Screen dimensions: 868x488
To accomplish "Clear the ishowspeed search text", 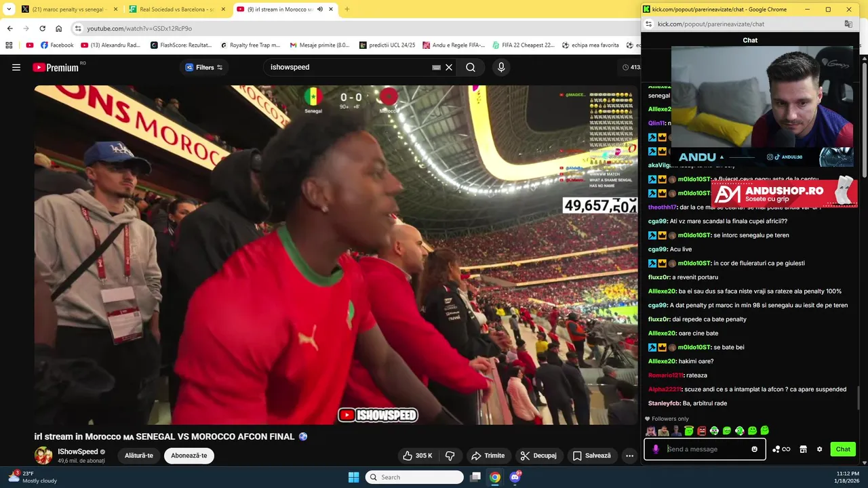I will pos(449,67).
